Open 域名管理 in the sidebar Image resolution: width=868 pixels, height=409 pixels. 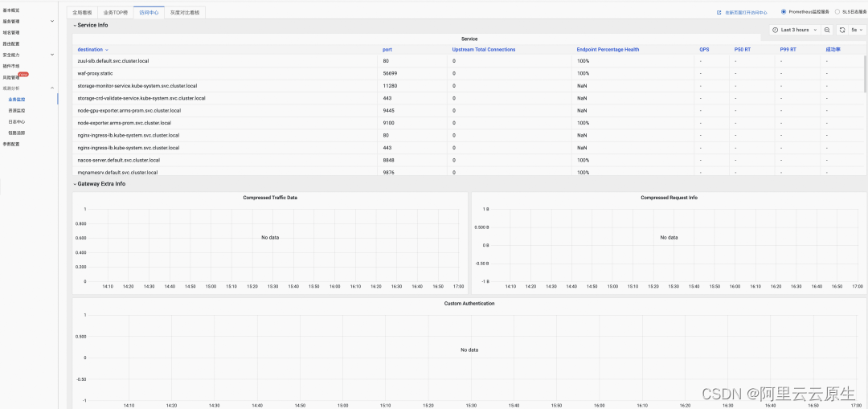(x=11, y=32)
